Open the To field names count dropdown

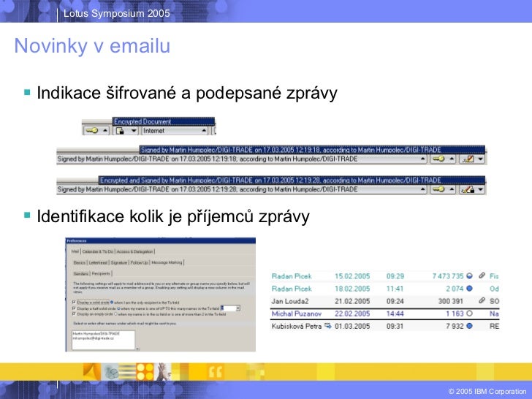click(238, 308)
